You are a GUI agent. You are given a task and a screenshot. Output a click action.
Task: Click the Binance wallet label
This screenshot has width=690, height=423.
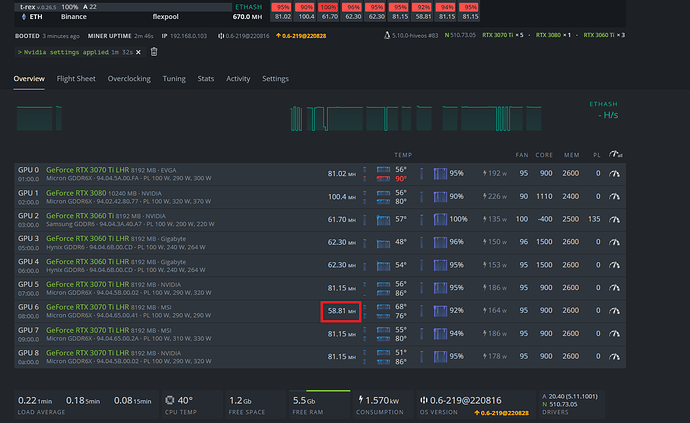pyautogui.click(x=73, y=17)
